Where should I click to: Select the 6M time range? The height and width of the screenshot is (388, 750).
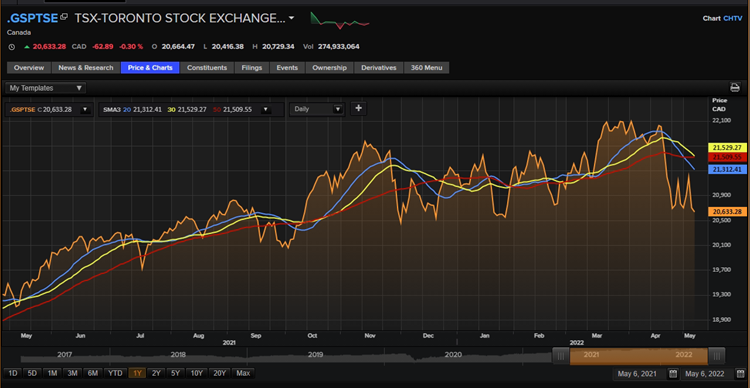point(93,373)
